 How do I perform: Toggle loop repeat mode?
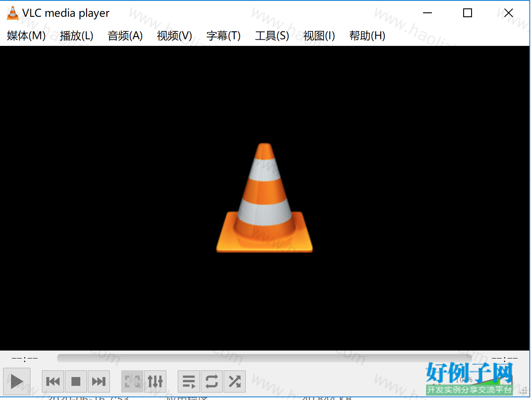(x=212, y=381)
